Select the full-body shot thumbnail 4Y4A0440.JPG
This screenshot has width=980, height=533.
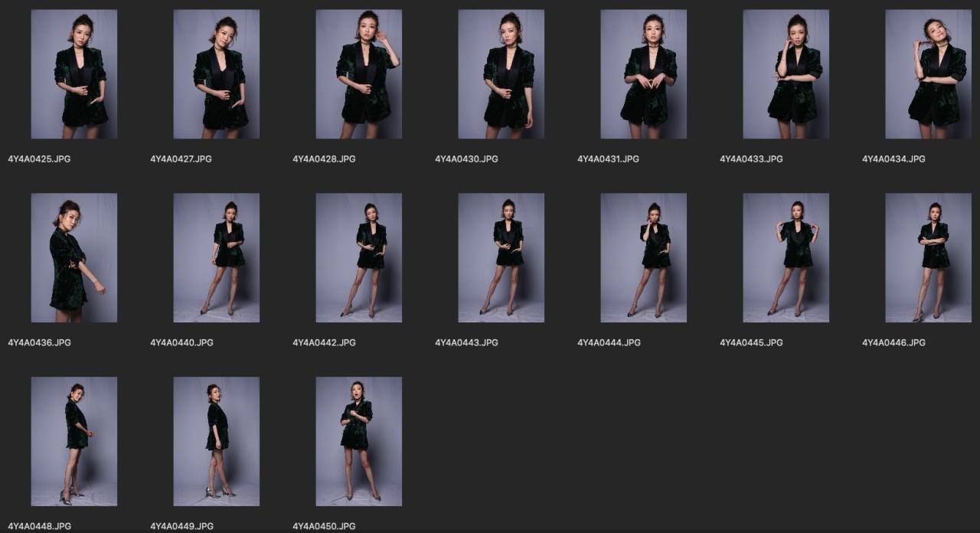point(217,258)
